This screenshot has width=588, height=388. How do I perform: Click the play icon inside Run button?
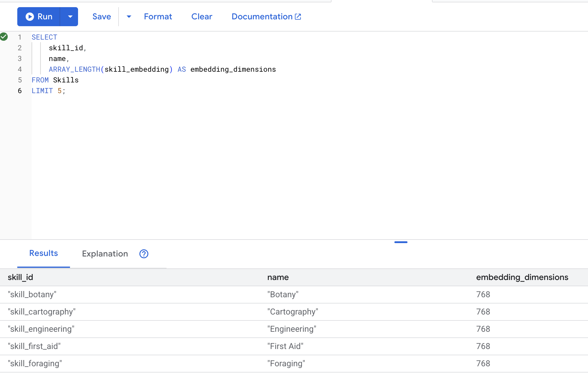(29, 17)
